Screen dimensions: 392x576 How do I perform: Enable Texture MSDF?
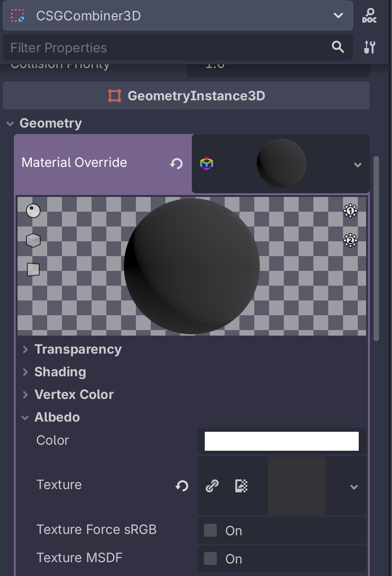tap(209, 559)
